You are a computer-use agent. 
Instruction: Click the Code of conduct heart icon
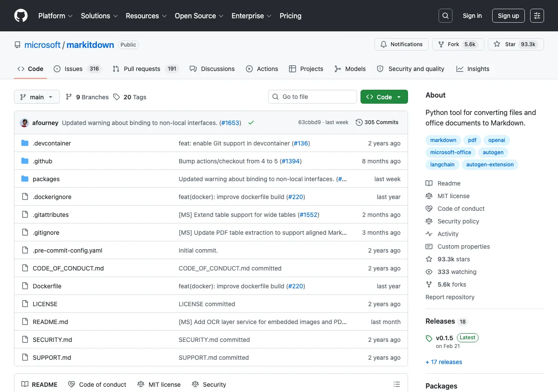coord(429,209)
